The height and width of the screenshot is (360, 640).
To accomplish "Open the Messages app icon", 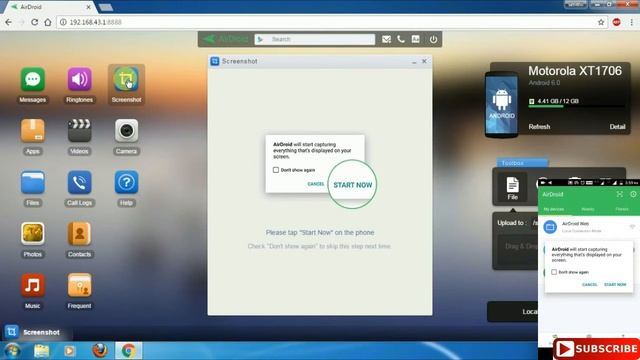I will (33, 80).
